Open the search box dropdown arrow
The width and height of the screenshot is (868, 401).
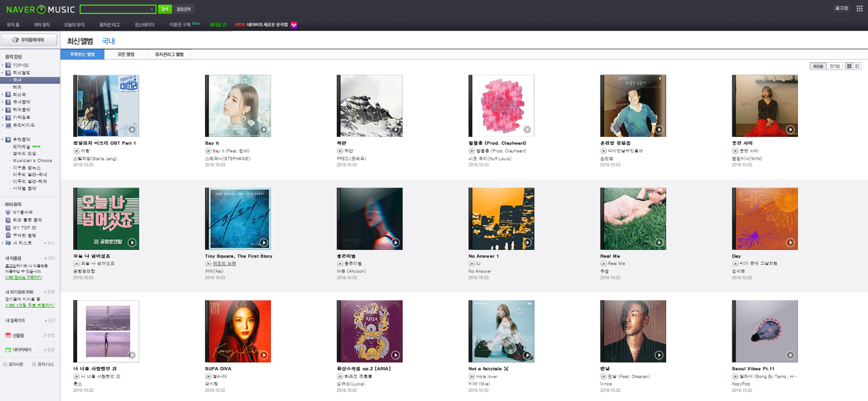coord(152,10)
